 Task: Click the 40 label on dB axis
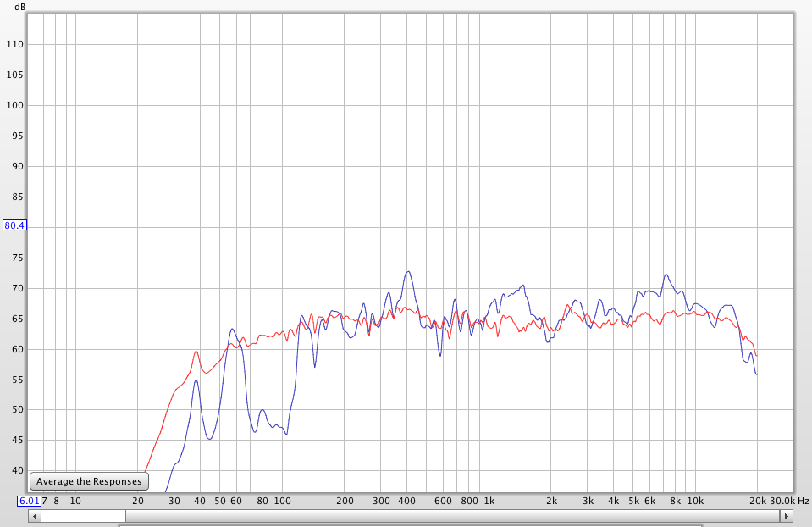(18, 470)
